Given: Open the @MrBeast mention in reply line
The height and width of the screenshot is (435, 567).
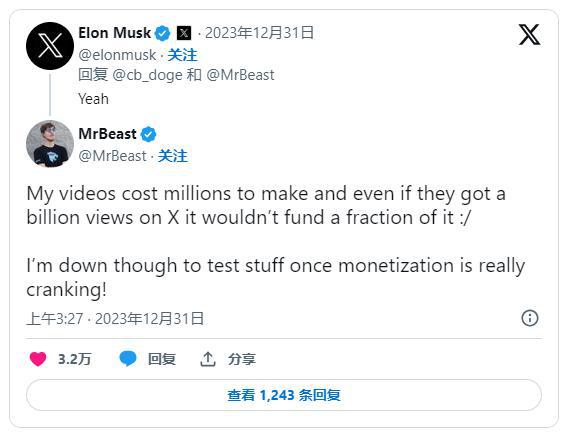Looking at the screenshot, I should coord(240,75).
